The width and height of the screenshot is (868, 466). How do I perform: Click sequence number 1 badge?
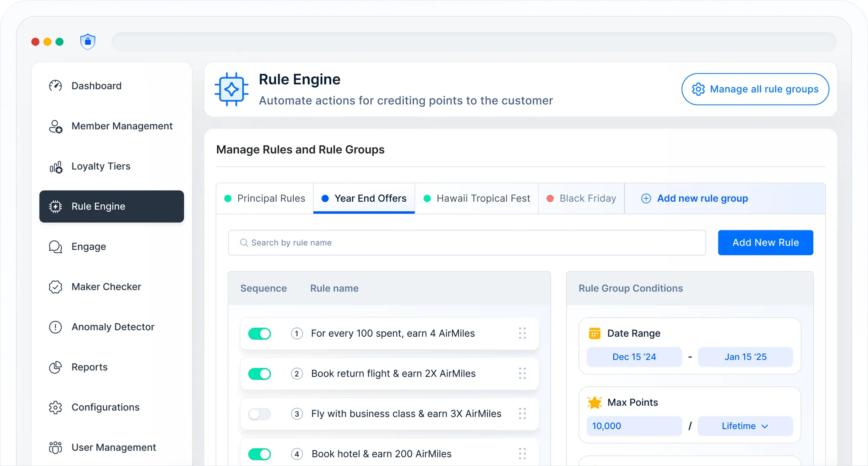tap(297, 334)
